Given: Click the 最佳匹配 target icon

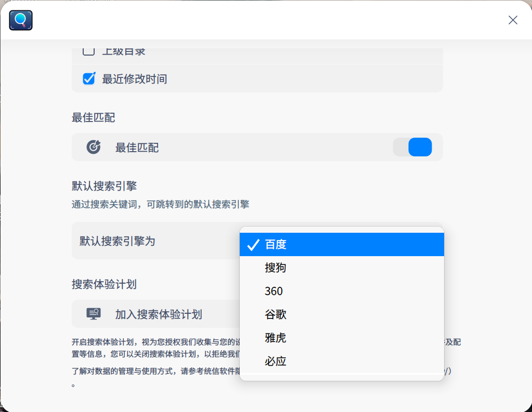Looking at the screenshot, I should coord(93,147).
